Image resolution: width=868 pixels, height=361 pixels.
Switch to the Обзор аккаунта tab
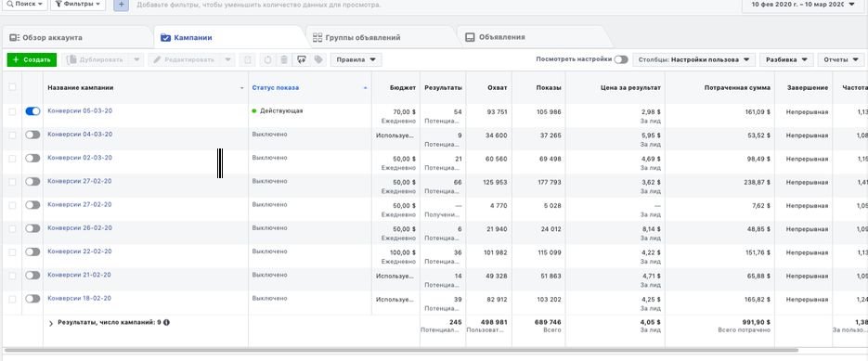(76, 38)
